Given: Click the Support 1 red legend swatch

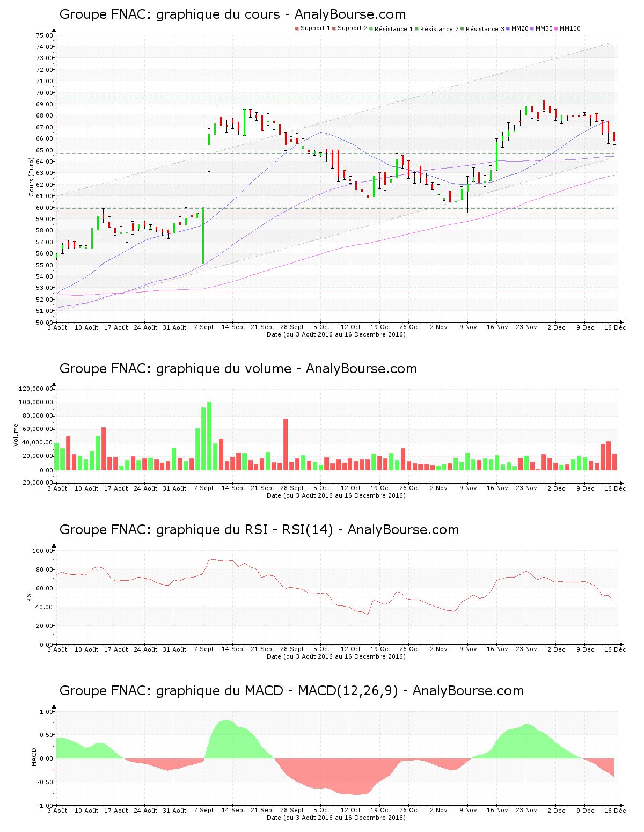Looking at the screenshot, I should coord(297,28).
